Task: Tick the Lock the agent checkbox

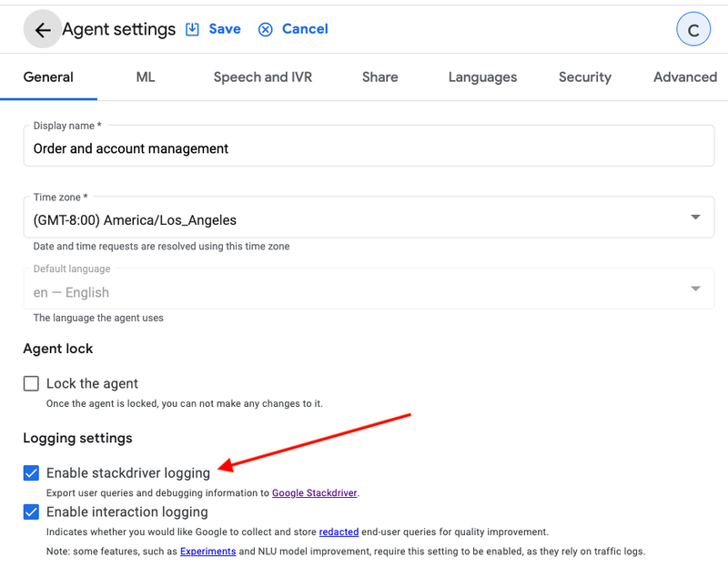Action: point(31,383)
